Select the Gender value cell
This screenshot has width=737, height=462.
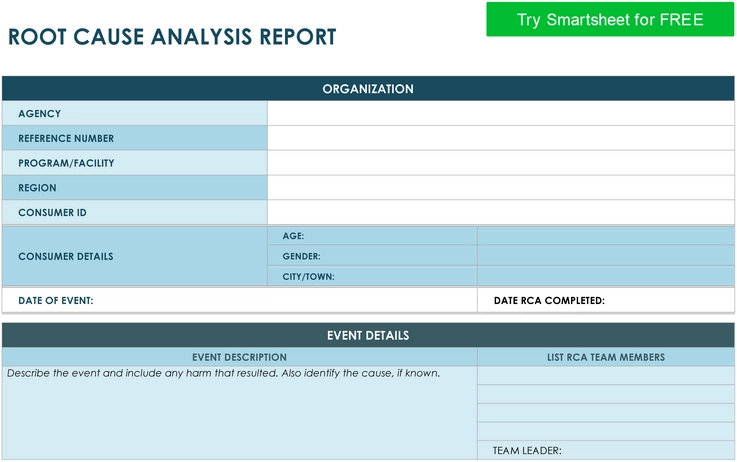pyautogui.click(x=606, y=256)
